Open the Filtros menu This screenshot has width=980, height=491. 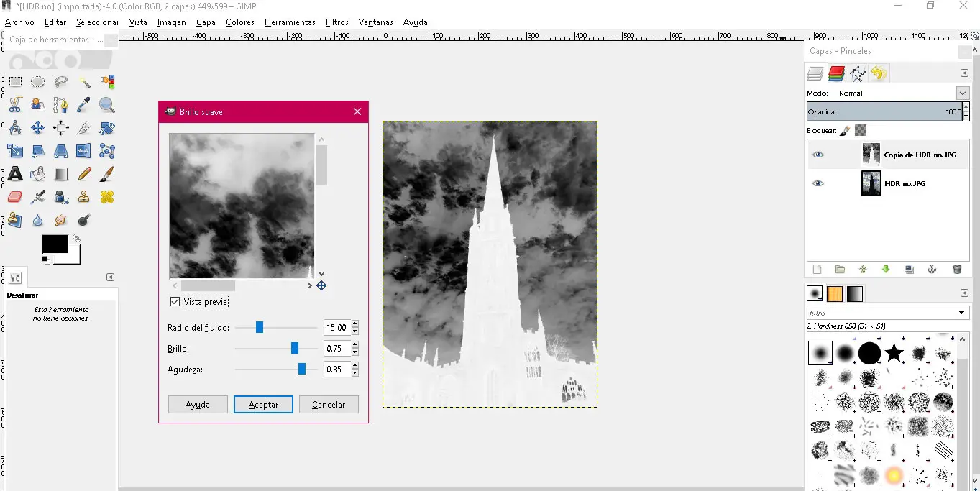point(336,22)
